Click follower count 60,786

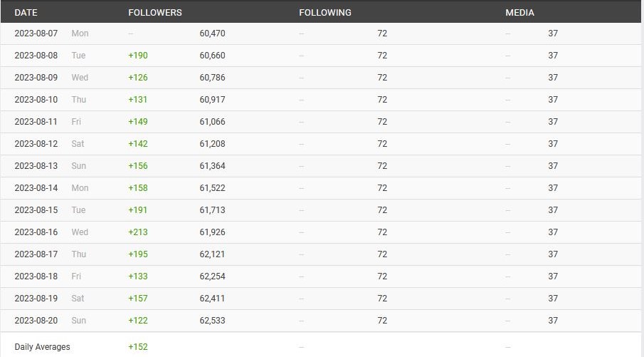212,78
